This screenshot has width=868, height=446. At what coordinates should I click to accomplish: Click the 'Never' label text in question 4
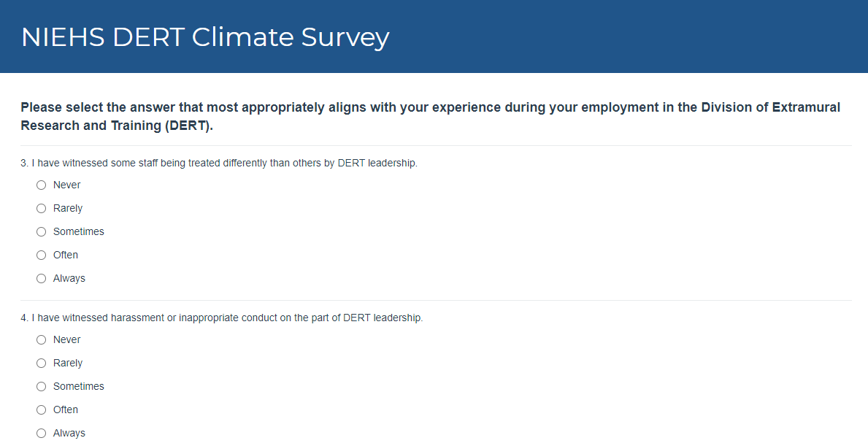tap(67, 340)
